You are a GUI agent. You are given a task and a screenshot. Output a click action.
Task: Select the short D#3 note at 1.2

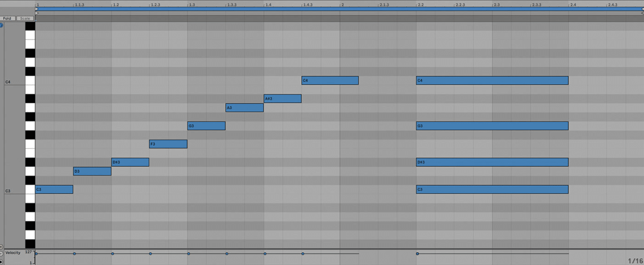(x=130, y=162)
